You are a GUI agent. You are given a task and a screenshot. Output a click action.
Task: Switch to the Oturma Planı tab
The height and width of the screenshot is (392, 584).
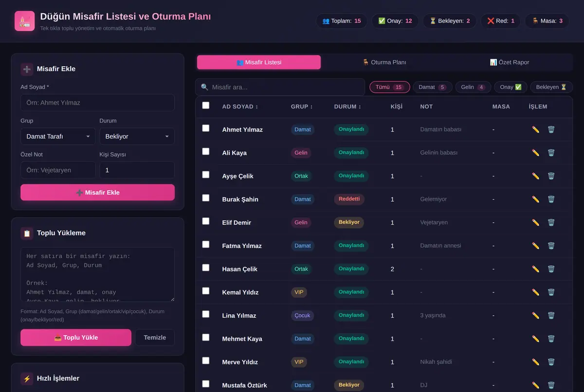point(384,62)
